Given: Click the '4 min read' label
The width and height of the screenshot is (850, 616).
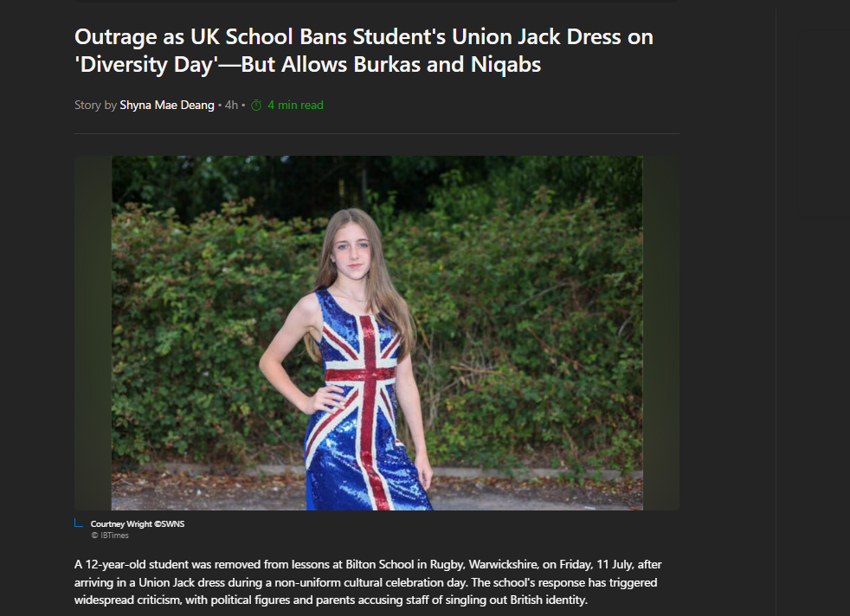Looking at the screenshot, I should [295, 105].
